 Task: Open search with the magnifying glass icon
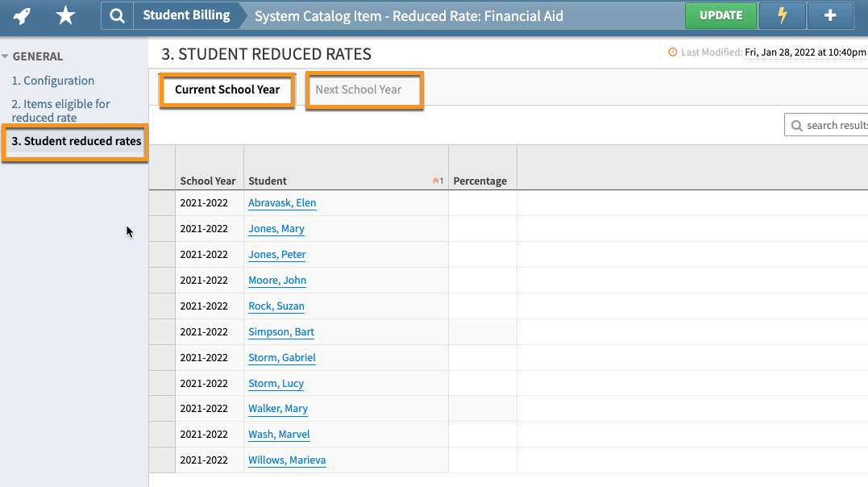point(117,16)
